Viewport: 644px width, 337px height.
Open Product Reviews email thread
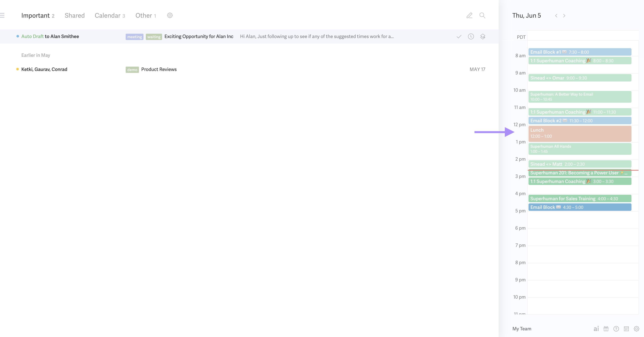click(x=159, y=69)
